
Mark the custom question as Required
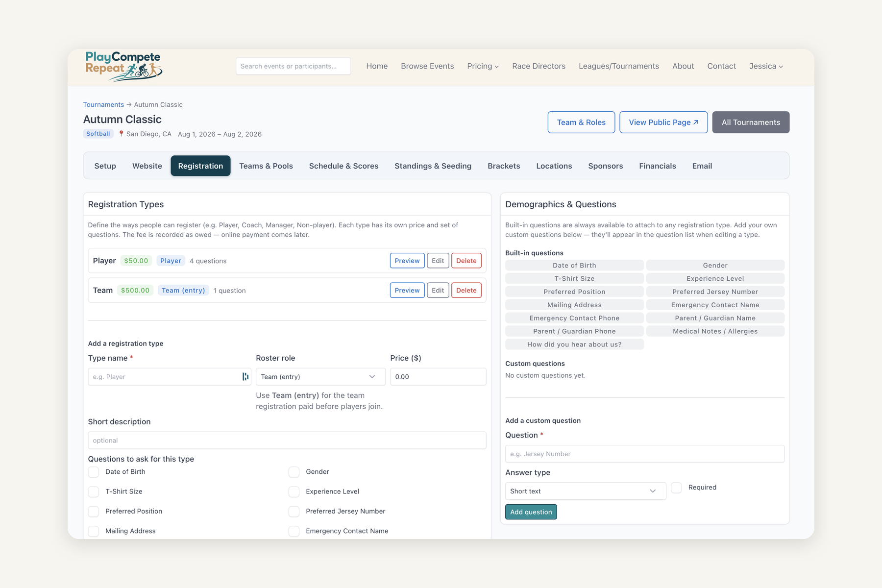click(x=676, y=488)
